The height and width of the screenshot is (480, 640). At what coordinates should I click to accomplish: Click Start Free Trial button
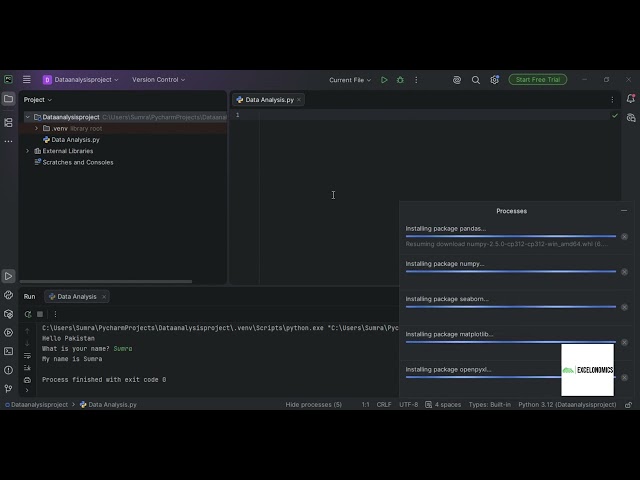tap(538, 80)
